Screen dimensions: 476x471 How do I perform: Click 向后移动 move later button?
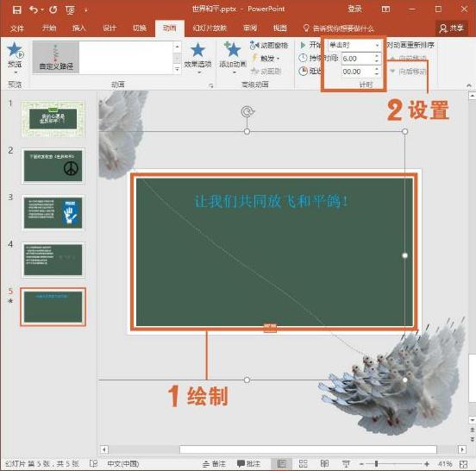408,72
